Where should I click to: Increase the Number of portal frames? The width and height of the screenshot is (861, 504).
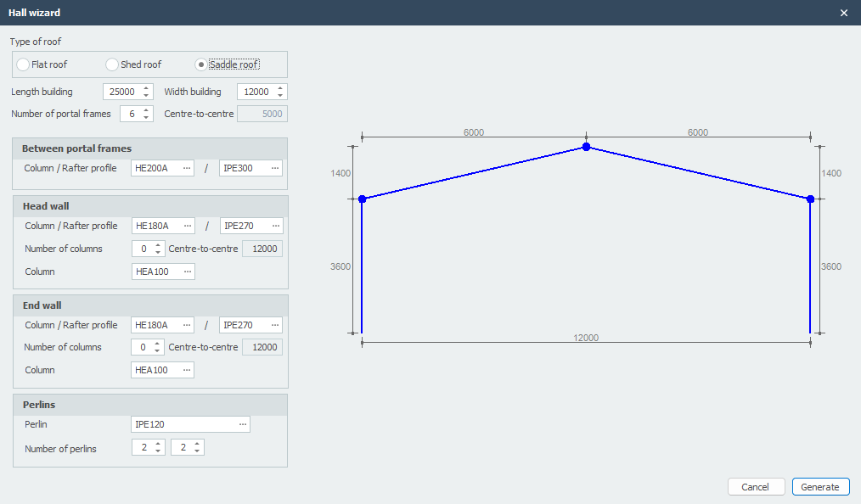click(x=147, y=110)
